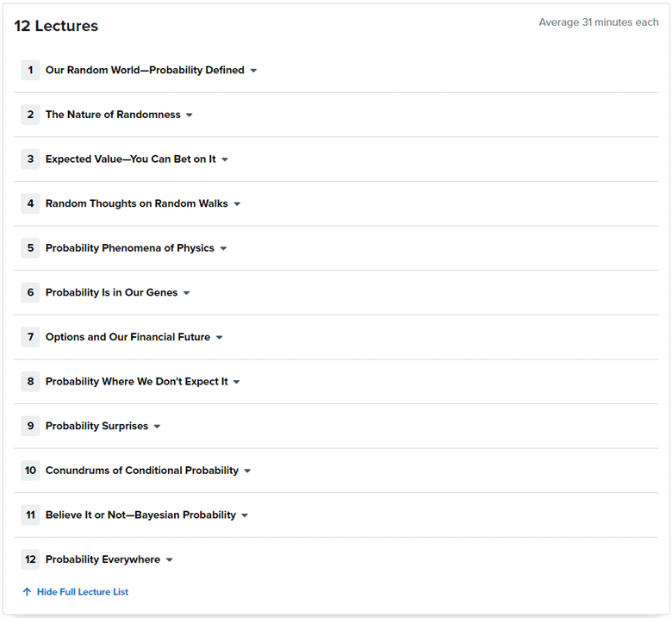Expand arrow next to Random Thoughts on Random Walks
The image size is (672, 618).
tap(237, 204)
